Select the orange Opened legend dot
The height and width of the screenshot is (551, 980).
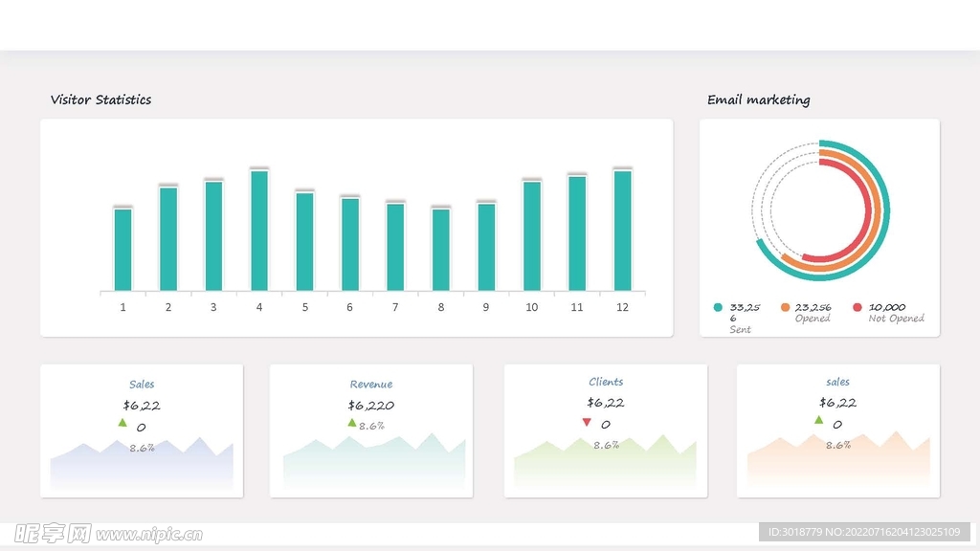(785, 307)
